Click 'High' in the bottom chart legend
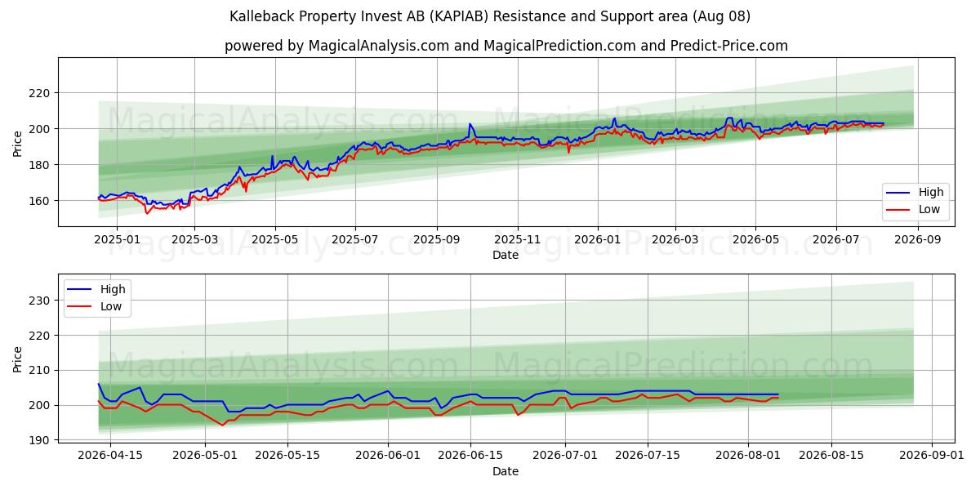 [113, 289]
